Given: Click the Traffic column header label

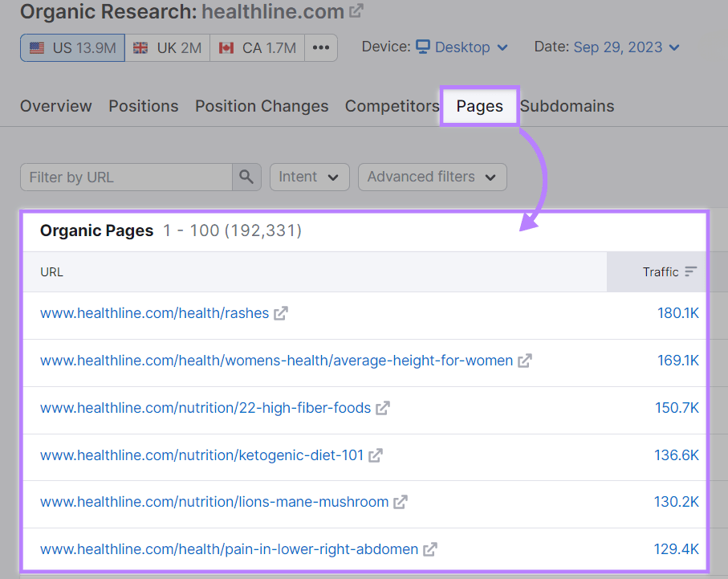Looking at the screenshot, I should [x=661, y=272].
